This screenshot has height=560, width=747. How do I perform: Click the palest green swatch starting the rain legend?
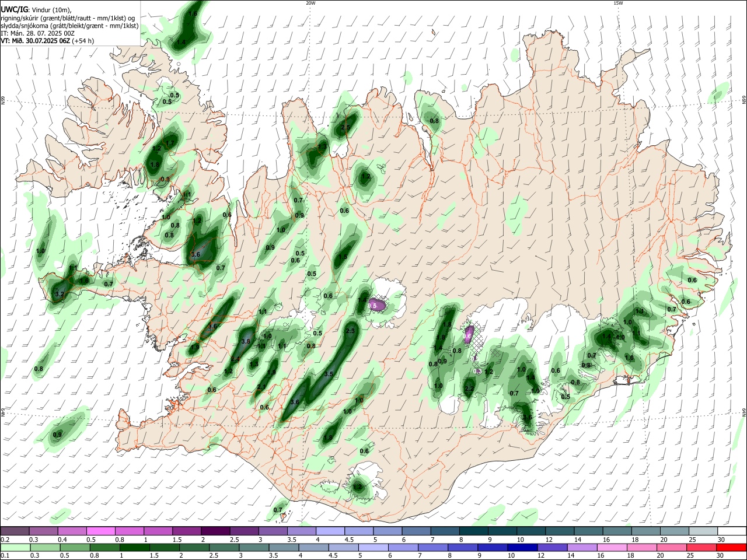(x=15, y=548)
